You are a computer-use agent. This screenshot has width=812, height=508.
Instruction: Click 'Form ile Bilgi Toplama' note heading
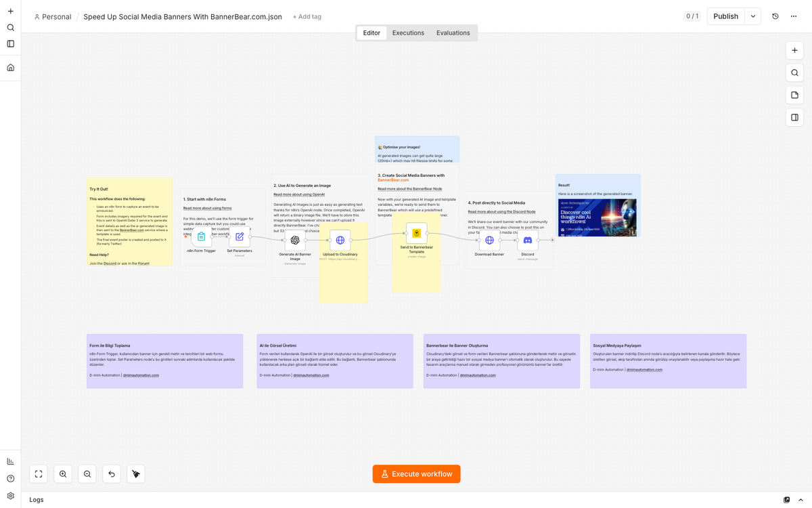pyautogui.click(x=110, y=345)
